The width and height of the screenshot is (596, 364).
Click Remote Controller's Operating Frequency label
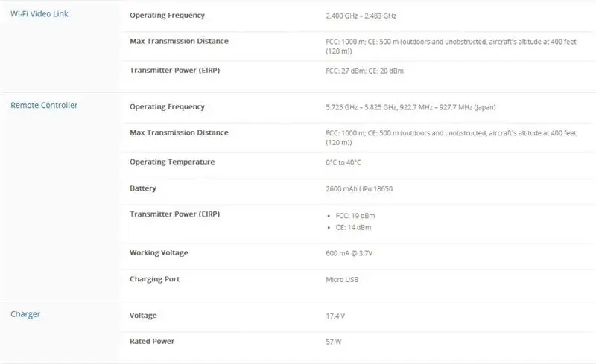click(167, 107)
